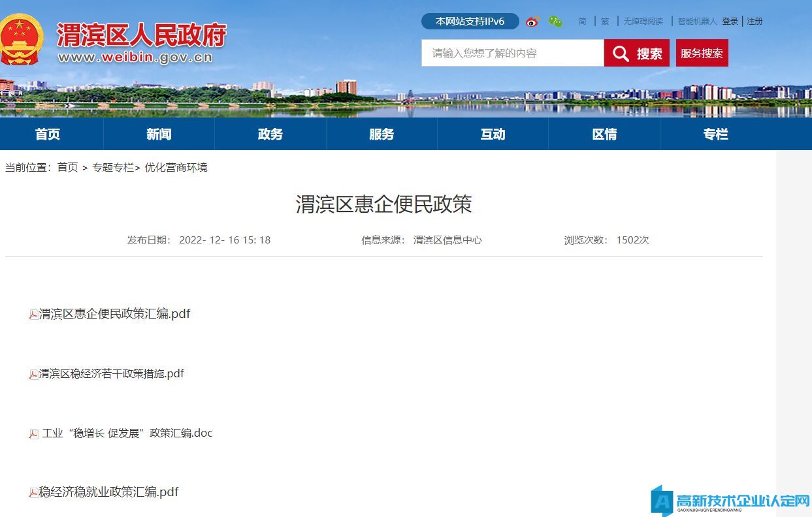This screenshot has width=812, height=517.
Task: Click the 高新技术企业认定网 watermark logo
Action: [730, 501]
